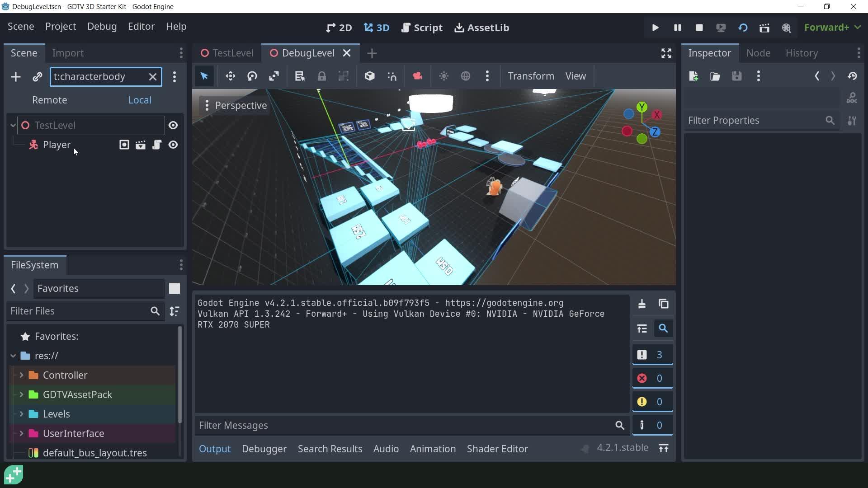Toggle distraction-free mode

click(x=666, y=53)
